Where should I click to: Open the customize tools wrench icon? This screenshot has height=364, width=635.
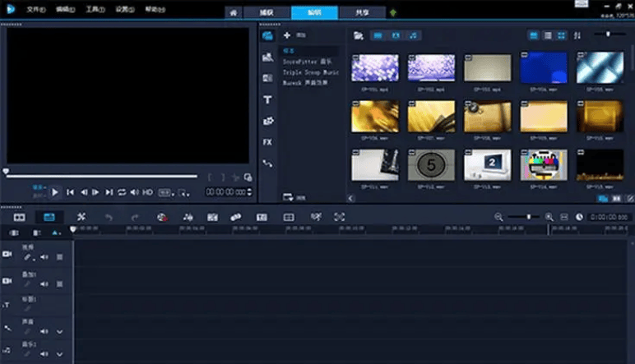pos(81,217)
